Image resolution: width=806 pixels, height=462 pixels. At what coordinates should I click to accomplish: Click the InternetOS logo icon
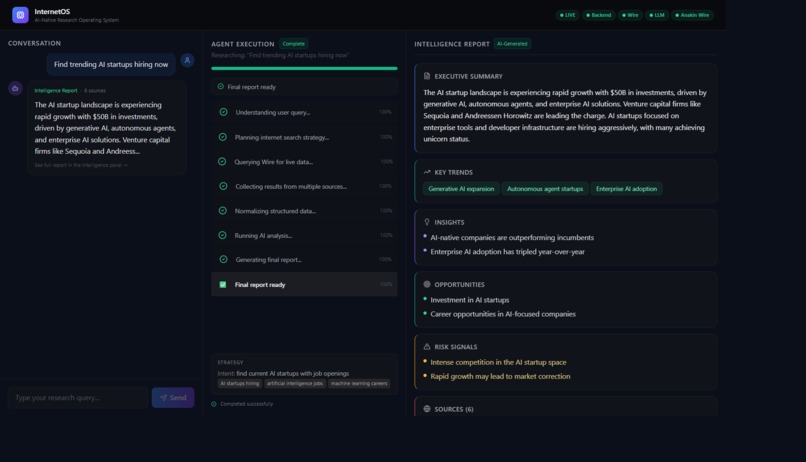click(x=20, y=15)
